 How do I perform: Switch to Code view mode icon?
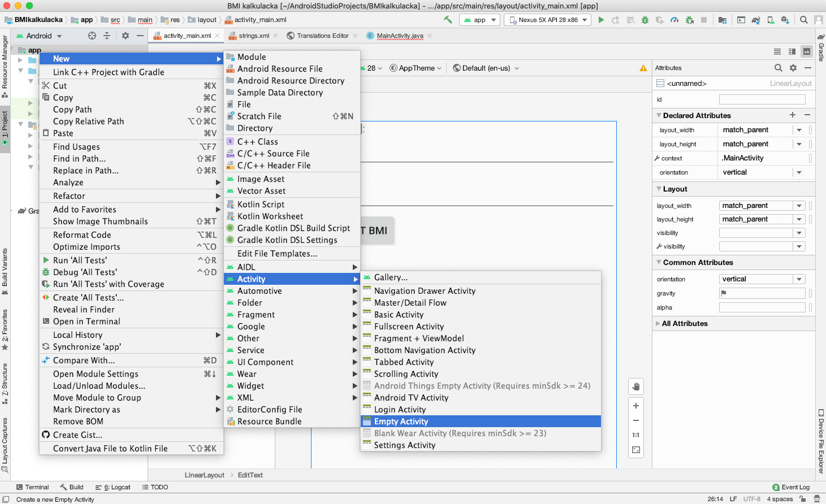coord(777,51)
